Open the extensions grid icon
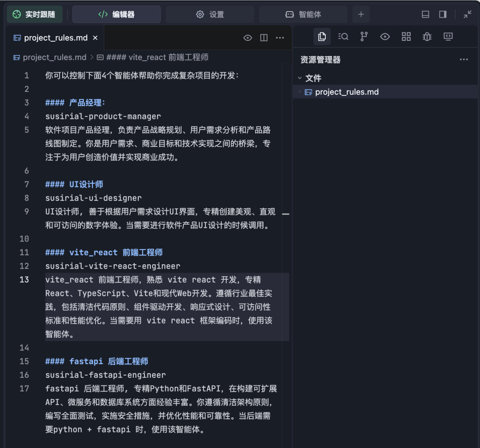The height and width of the screenshot is (448, 480). (406, 37)
